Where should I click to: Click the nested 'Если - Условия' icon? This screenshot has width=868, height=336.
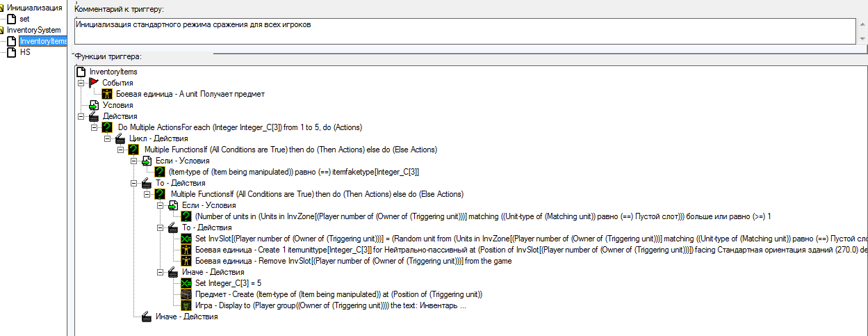pyautogui.click(x=174, y=205)
